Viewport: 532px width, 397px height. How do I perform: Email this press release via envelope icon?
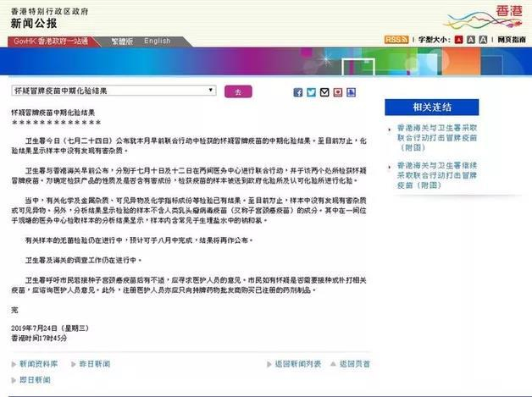[324, 92]
